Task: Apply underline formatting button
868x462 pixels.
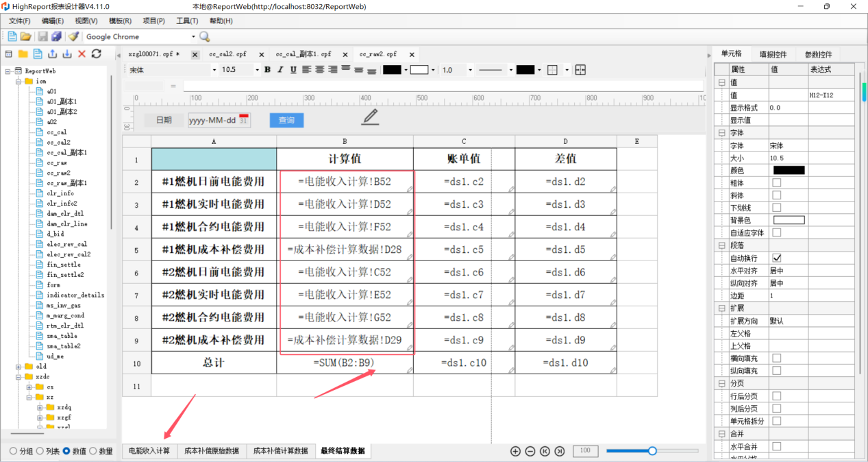Action: (293, 70)
